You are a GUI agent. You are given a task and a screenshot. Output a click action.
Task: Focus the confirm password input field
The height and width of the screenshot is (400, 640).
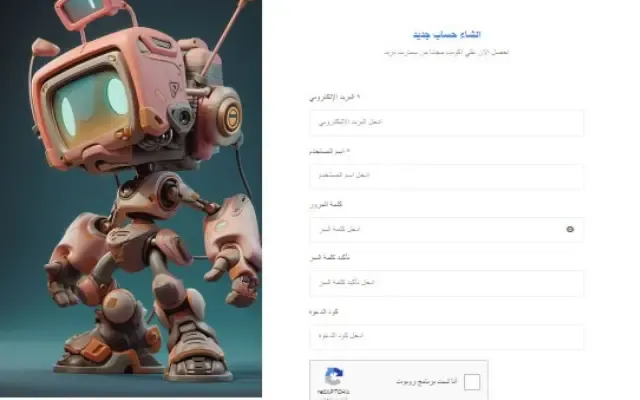tap(447, 283)
